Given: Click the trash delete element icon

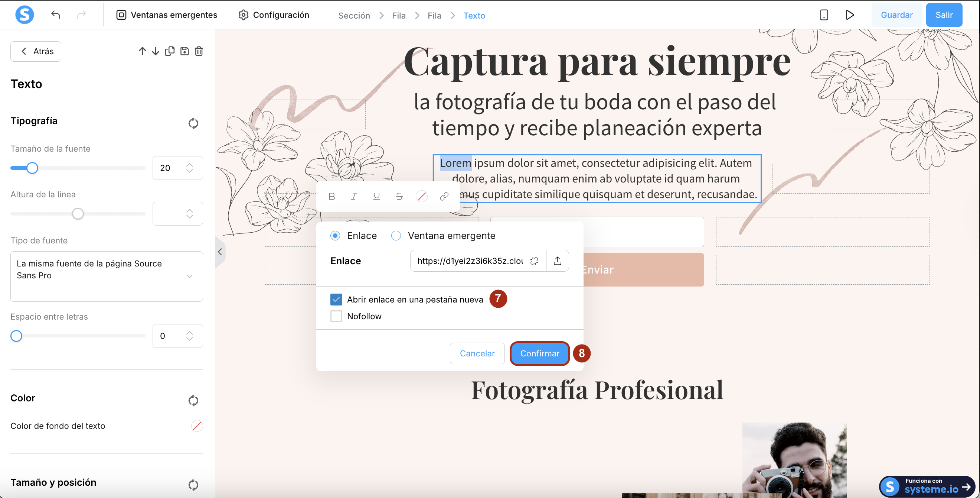Looking at the screenshot, I should coord(199,51).
